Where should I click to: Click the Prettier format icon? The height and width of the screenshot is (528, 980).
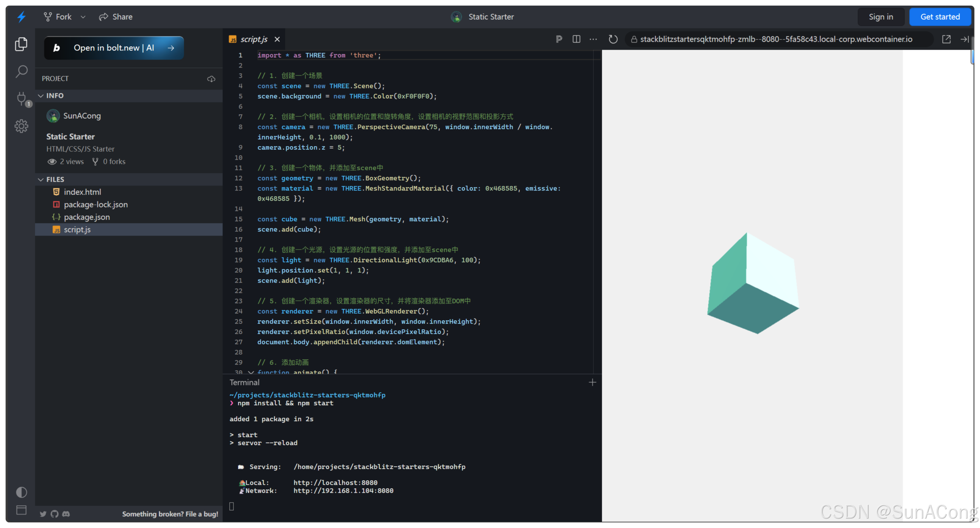559,39
